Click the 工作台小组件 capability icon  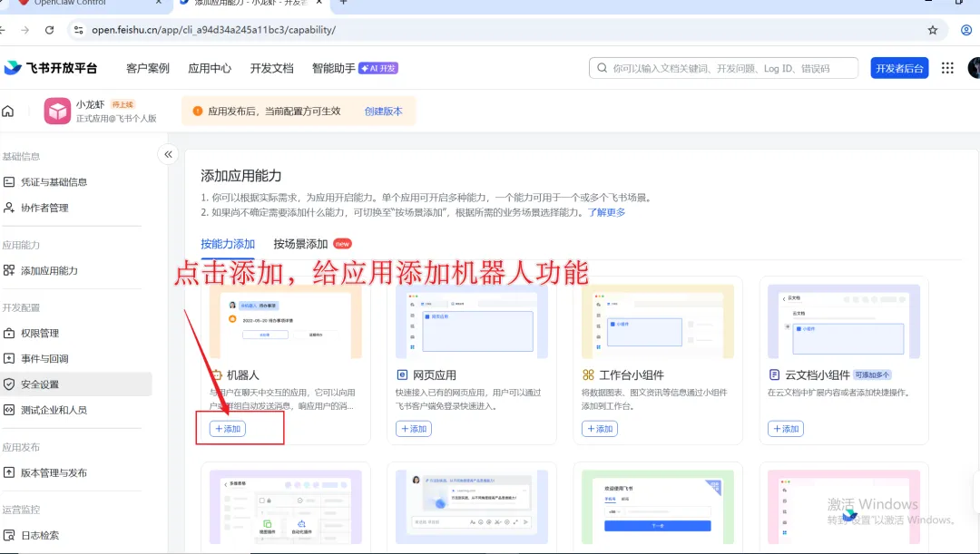[x=588, y=374]
